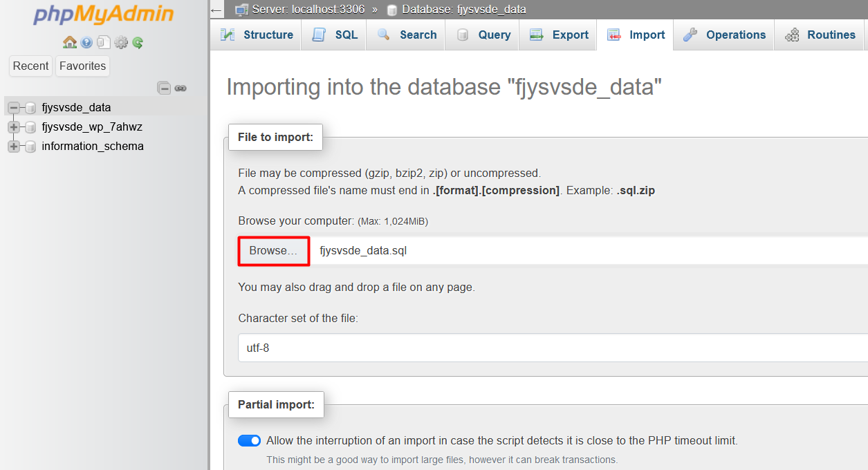This screenshot has width=868, height=470.
Task: Switch to the Structure tab
Action: [x=257, y=35]
